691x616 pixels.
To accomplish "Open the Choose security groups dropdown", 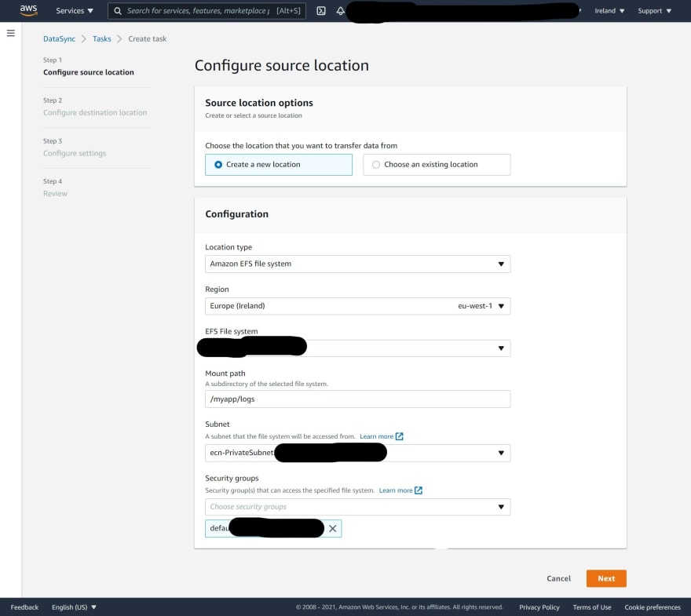I will point(357,507).
